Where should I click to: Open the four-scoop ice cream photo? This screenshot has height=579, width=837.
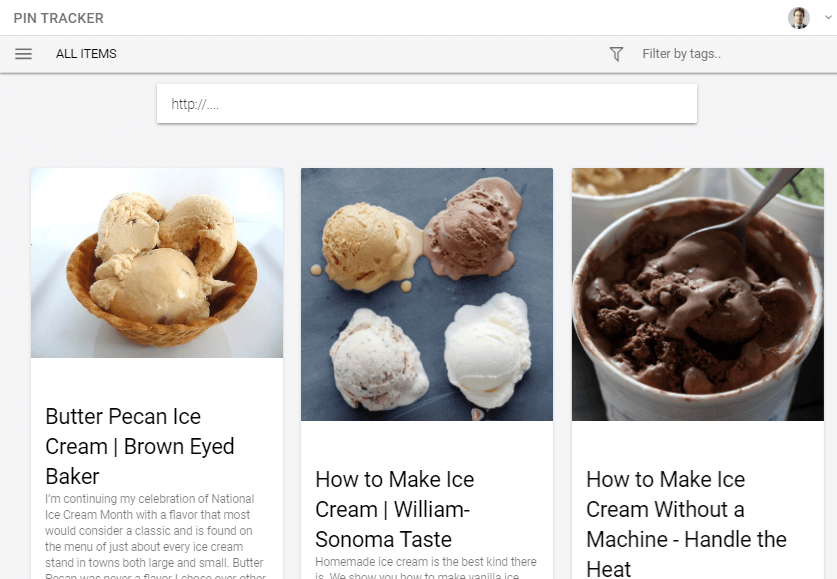[427, 294]
